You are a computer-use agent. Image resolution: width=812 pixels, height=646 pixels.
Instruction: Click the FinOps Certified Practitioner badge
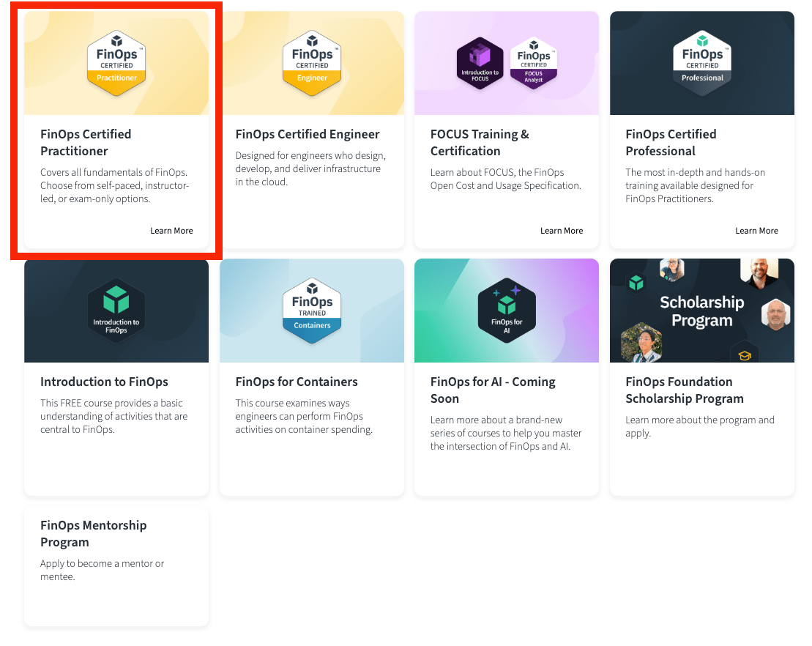coord(116,63)
